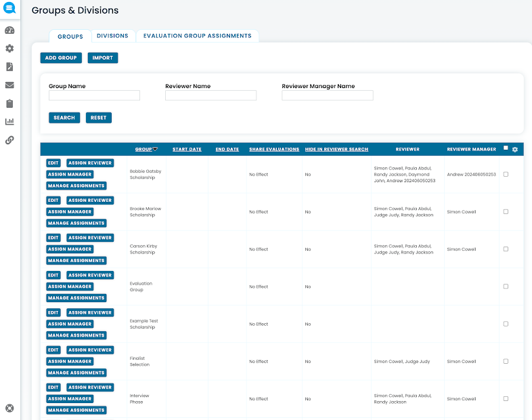
Task: Switch to the Groups tab
Action: (70, 37)
